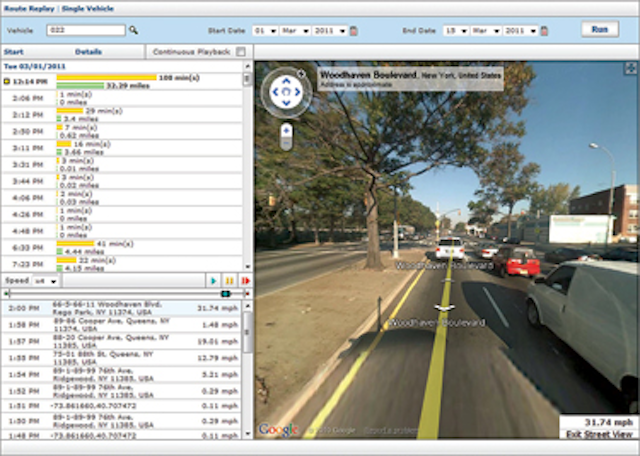Click the address list scrollbar
Screen dimensions: 640x456
coord(247,331)
